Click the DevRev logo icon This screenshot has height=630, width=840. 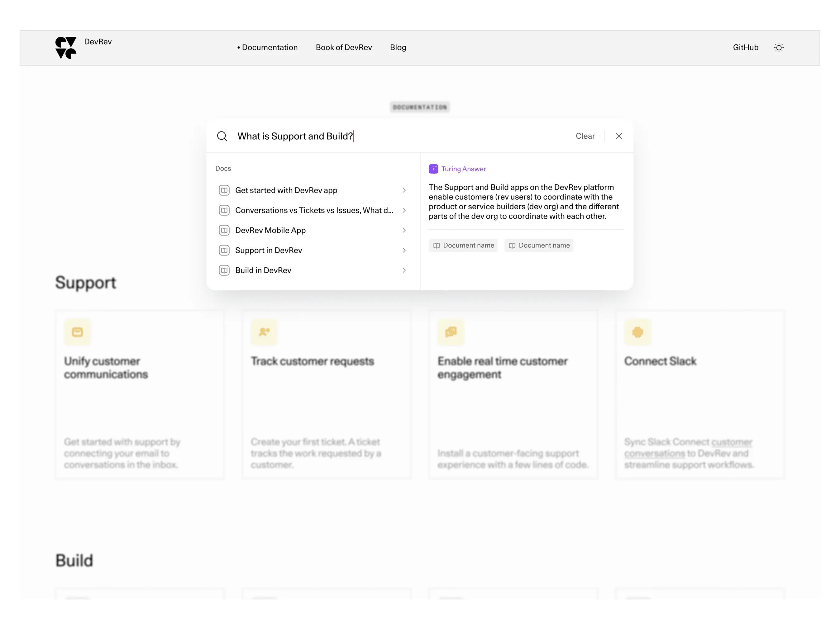[x=66, y=48]
